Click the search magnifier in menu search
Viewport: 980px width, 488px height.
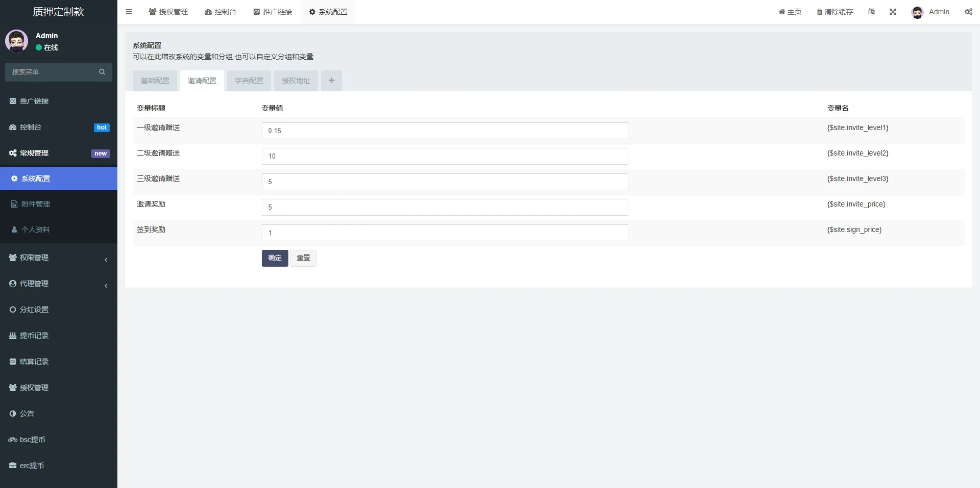click(102, 72)
